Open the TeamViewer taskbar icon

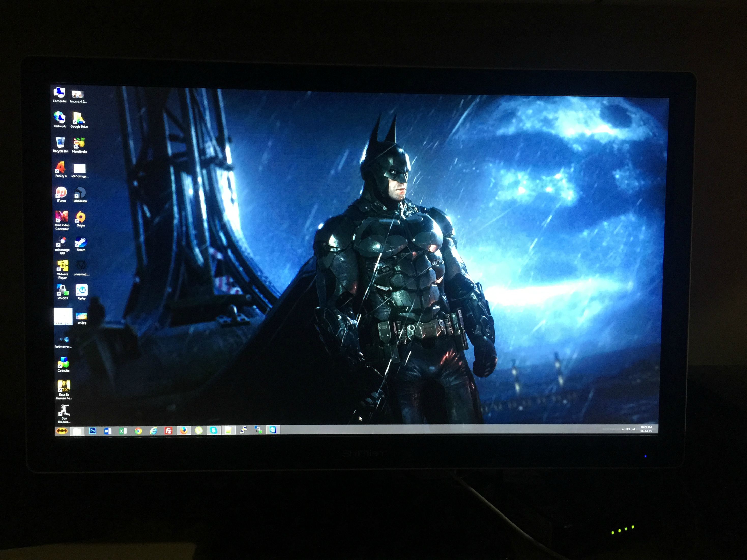(273, 430)
